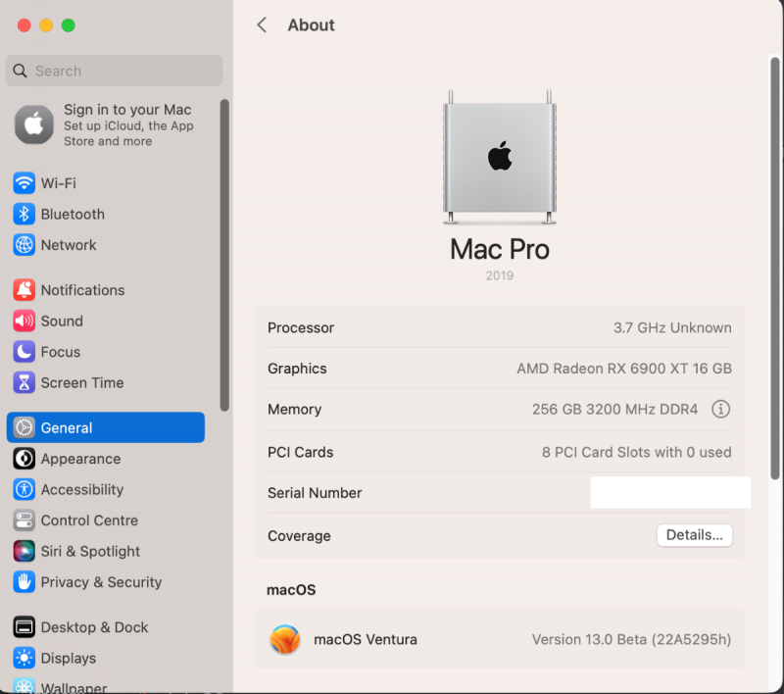The width and height of the screenshot is (784, 694).
Task: Open Control Centre preferences
Action: (89, 520)
